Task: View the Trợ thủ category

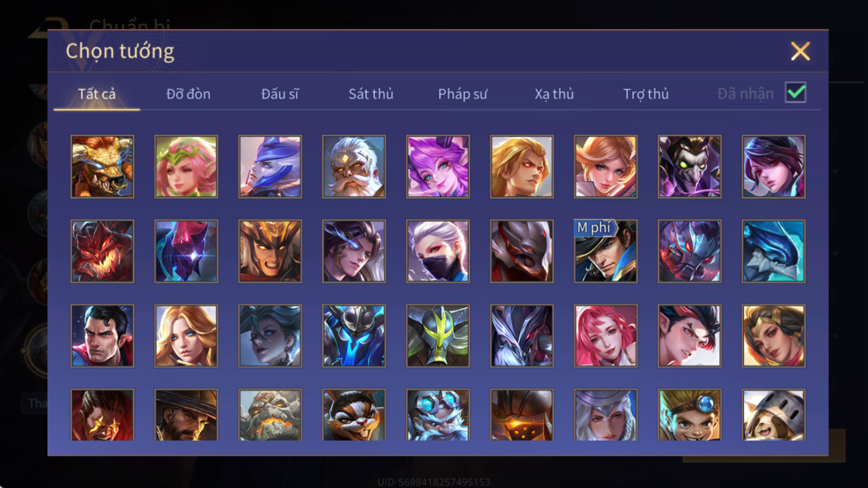Action: pyautogui.click(x=646, y=94)
